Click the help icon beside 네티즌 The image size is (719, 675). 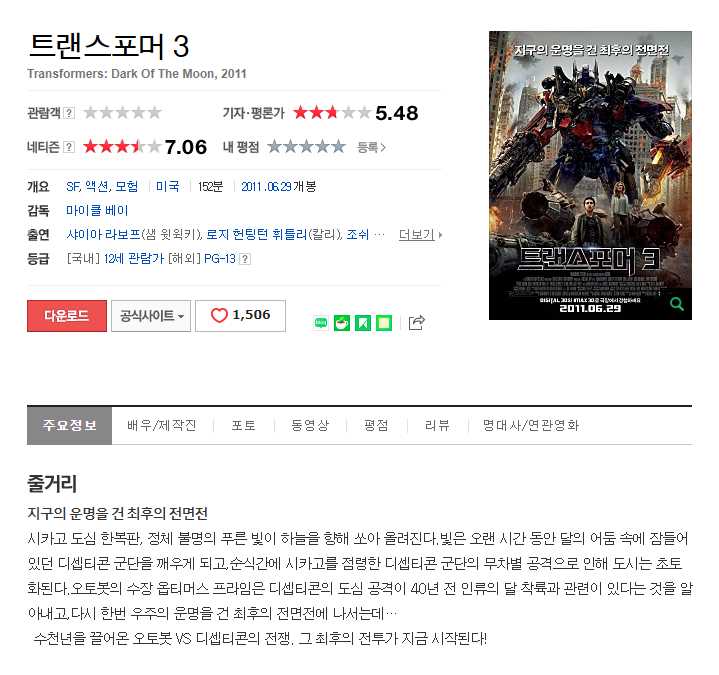[68, 147]
